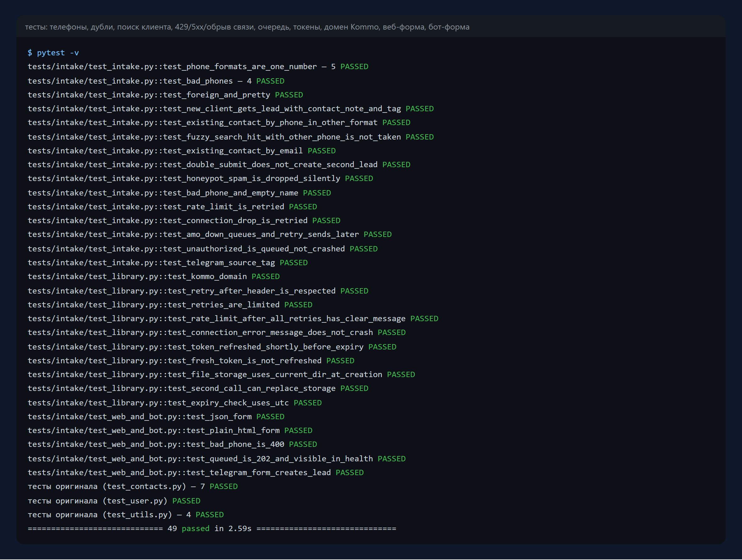Image resolution: width=742 pixels, height=560 pixels.
Task: Click the test_bad_phone_and_empty_name row
Action: (x=180, y=193)
